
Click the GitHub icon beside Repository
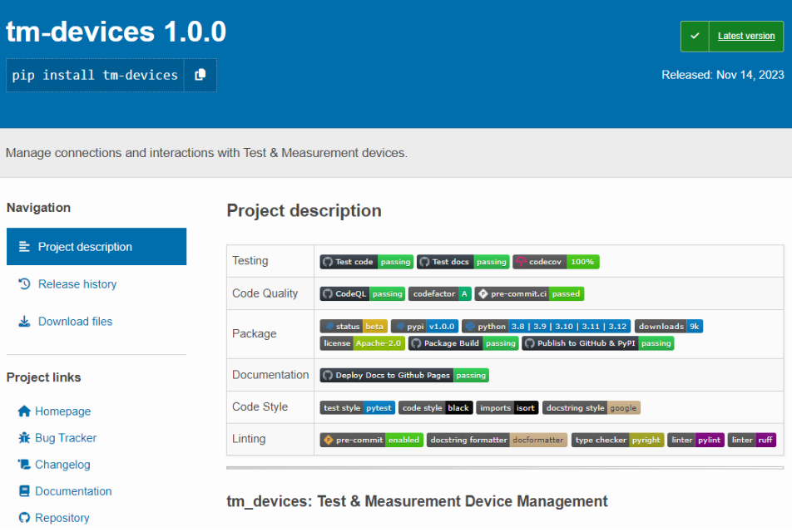point(24,519)
